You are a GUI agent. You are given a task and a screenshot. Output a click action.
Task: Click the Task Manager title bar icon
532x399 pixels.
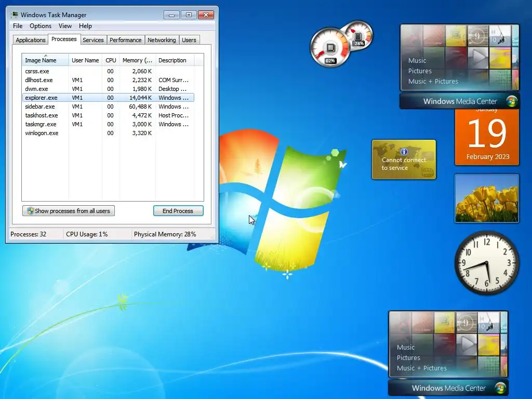click(x=14, y=15)
